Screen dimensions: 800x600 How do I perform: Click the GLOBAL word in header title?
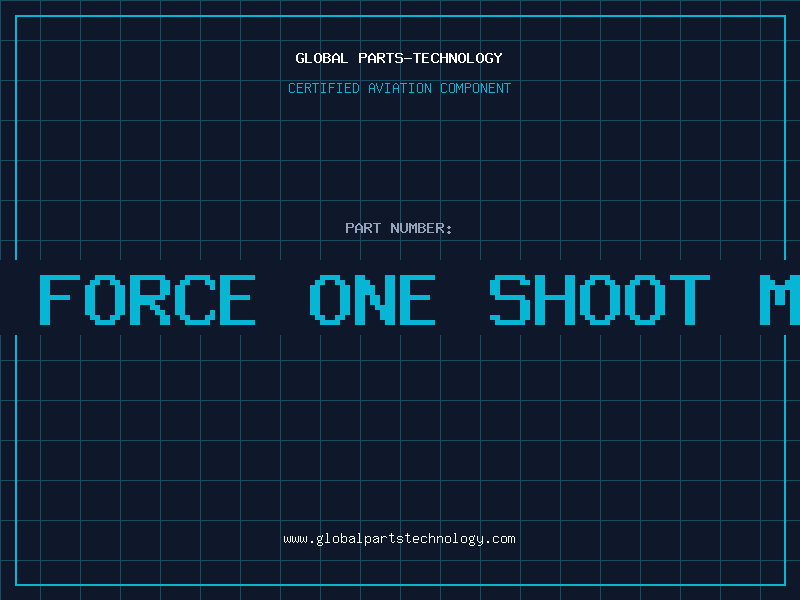pos(321,58)
